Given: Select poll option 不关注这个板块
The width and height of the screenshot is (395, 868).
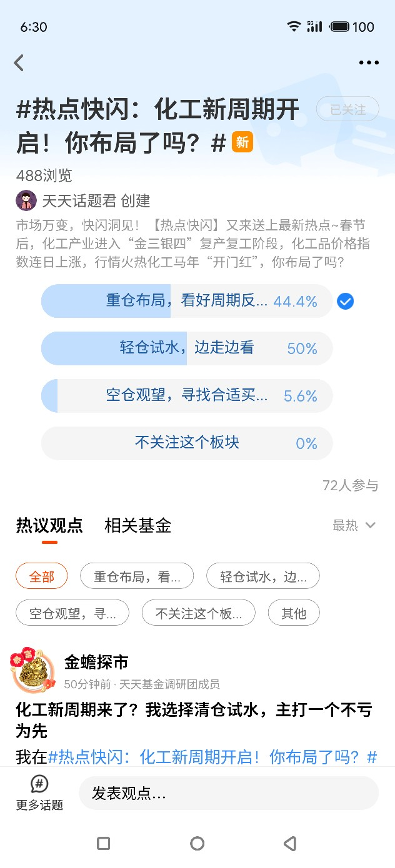Looking at the screenshot, I should 187,443.
